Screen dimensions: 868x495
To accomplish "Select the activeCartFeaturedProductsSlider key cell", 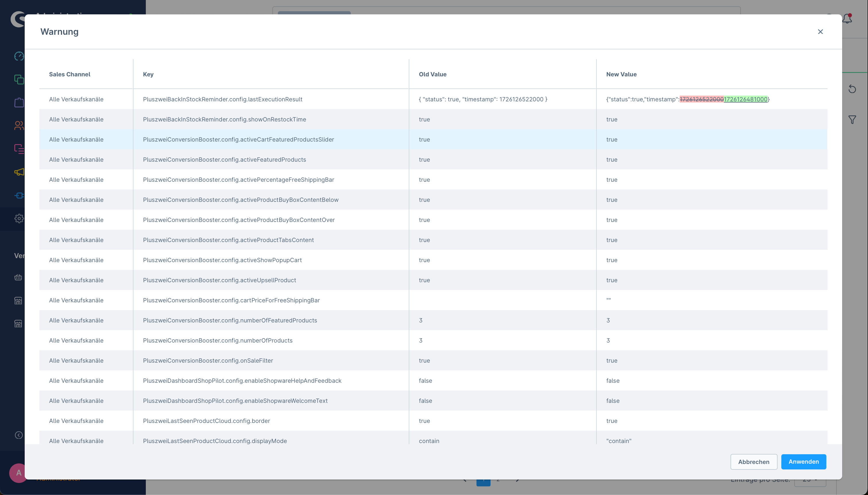I will (271, 139).
